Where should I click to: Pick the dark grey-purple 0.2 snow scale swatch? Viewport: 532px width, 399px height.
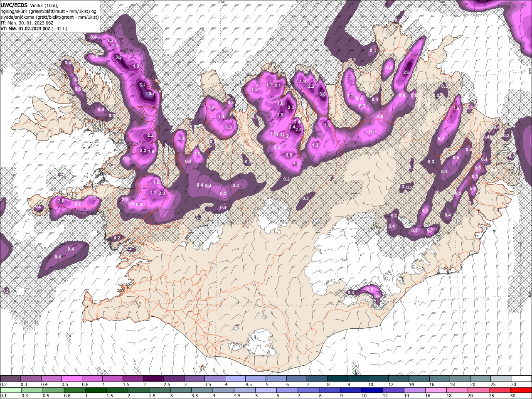(10, 379)
